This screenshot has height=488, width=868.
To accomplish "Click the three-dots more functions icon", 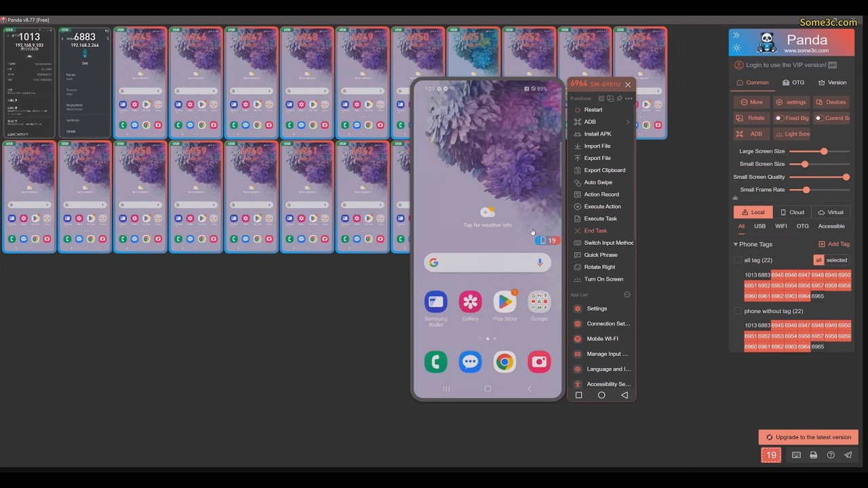I will point(629,98).
